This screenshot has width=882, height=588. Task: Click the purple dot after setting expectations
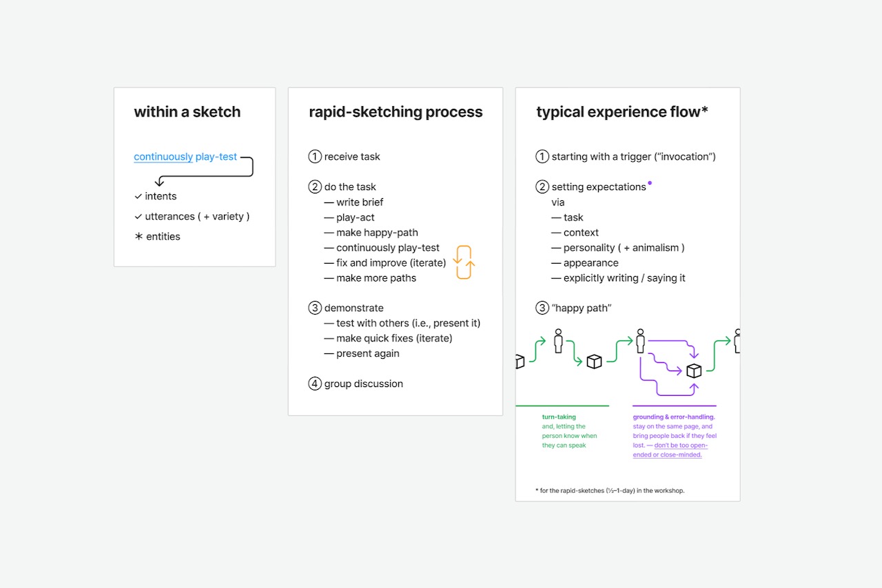[650, 183]
